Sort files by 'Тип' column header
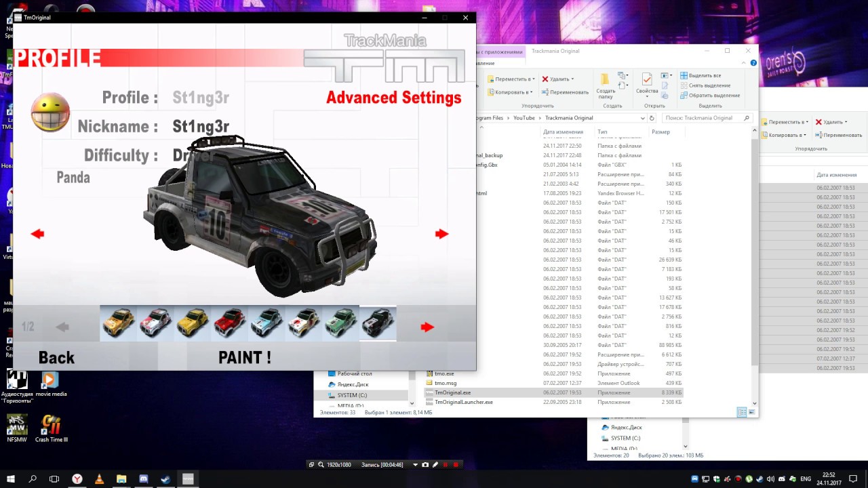868x488 pixels. click(602, 132)
